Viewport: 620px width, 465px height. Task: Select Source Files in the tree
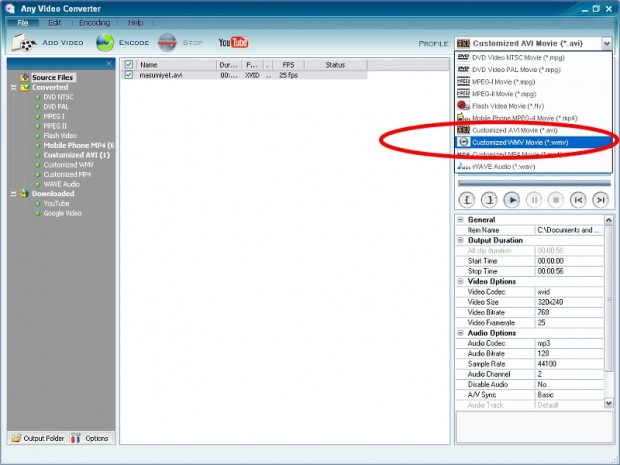click(53, 78)
